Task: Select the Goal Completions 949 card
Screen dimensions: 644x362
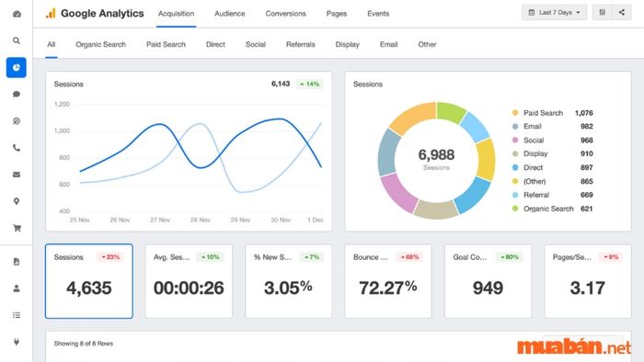Action: [x=488, y=281]
